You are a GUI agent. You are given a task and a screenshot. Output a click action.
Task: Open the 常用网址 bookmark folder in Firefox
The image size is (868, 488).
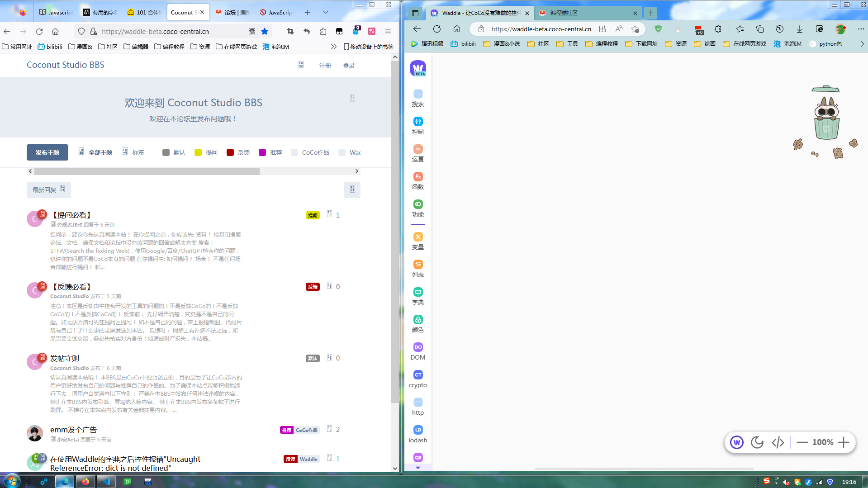[17, 47]
